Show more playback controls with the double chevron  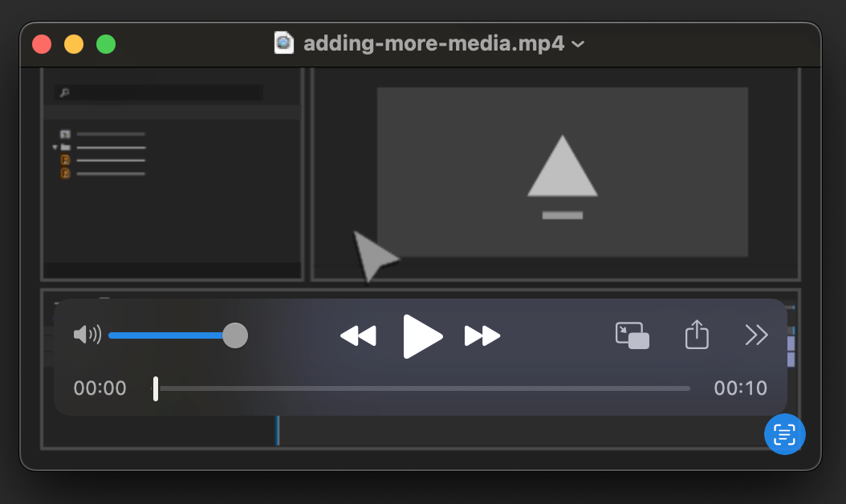(x=755, y=335)
